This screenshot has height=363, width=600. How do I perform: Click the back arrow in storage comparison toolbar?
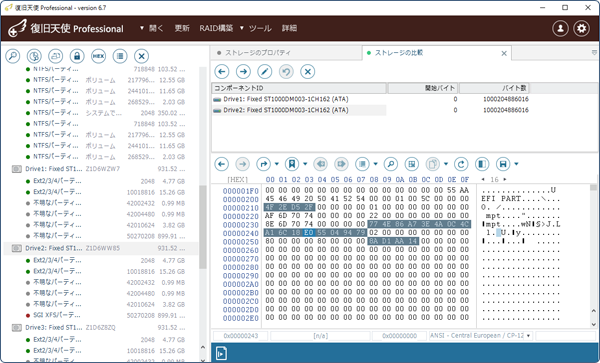[222, 72]
